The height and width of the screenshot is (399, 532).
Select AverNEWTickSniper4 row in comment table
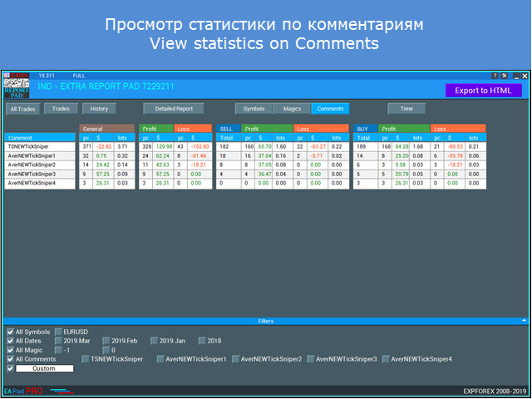coord(40,183)
